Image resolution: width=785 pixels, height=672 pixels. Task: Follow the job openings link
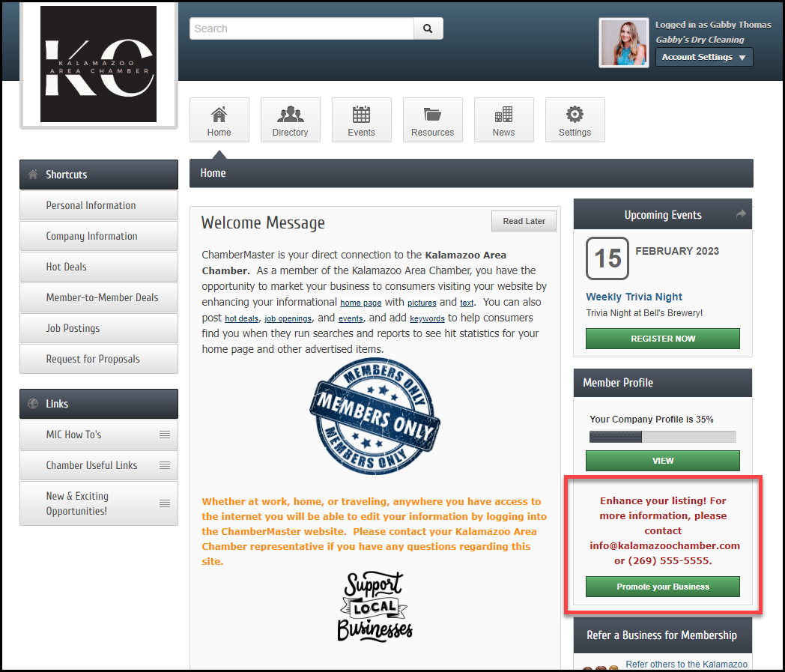(x=288, y=318)
